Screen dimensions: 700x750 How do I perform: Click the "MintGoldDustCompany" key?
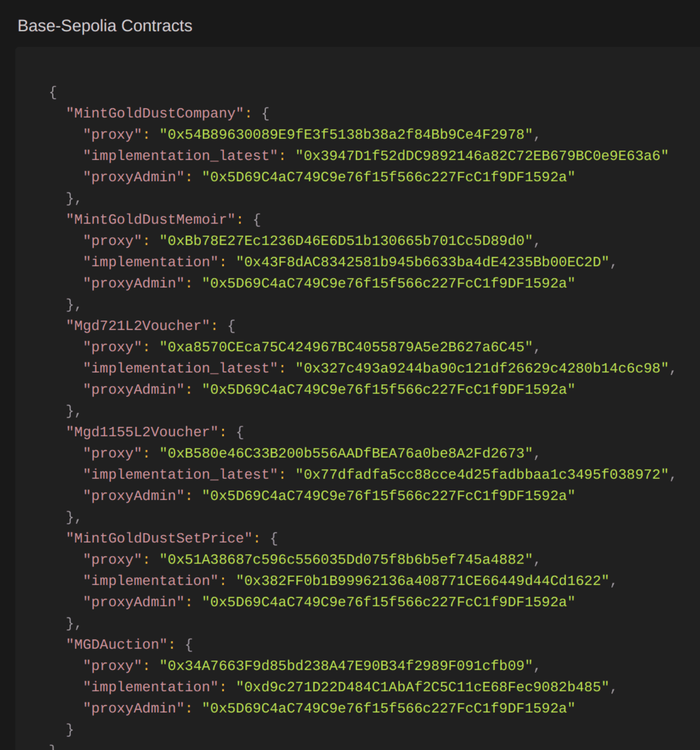155,113
